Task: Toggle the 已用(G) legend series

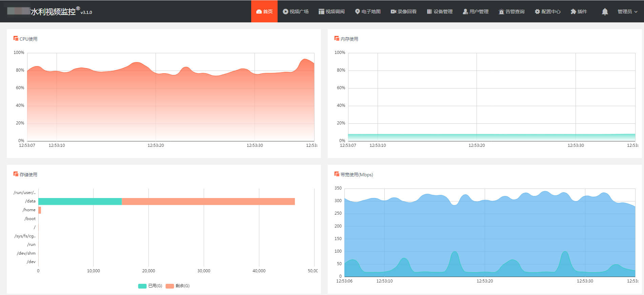Action: coord(150,286)
